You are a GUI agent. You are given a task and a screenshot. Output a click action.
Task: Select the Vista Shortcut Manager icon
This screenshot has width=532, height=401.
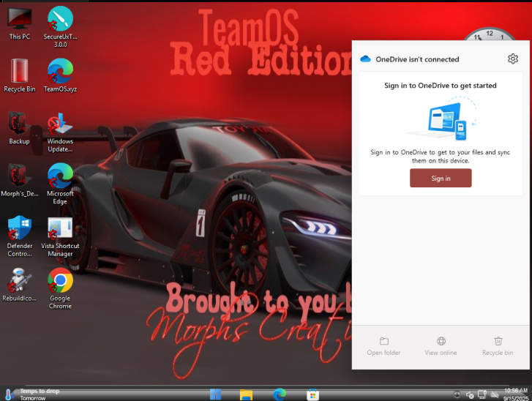[x=61, y=236]
